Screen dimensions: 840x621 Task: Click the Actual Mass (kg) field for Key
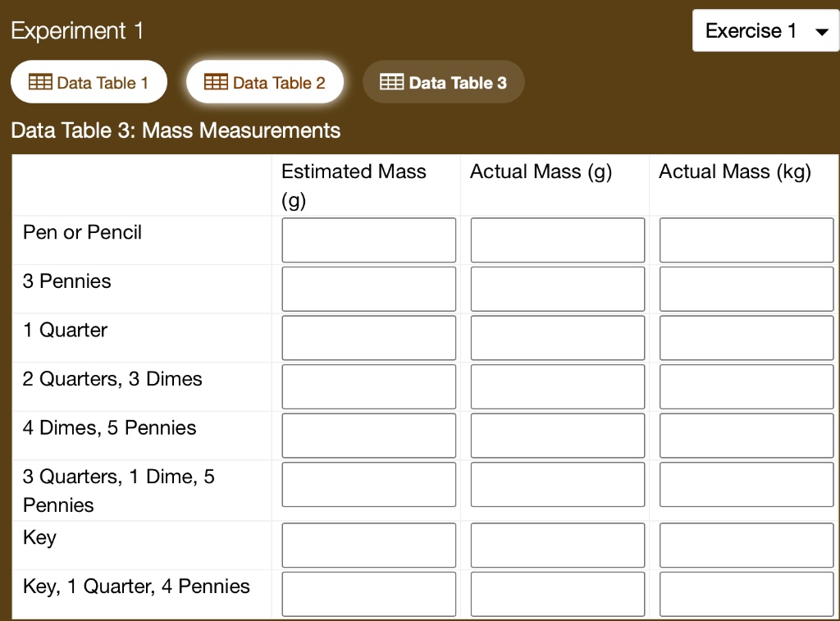click(x=746, y=545)
